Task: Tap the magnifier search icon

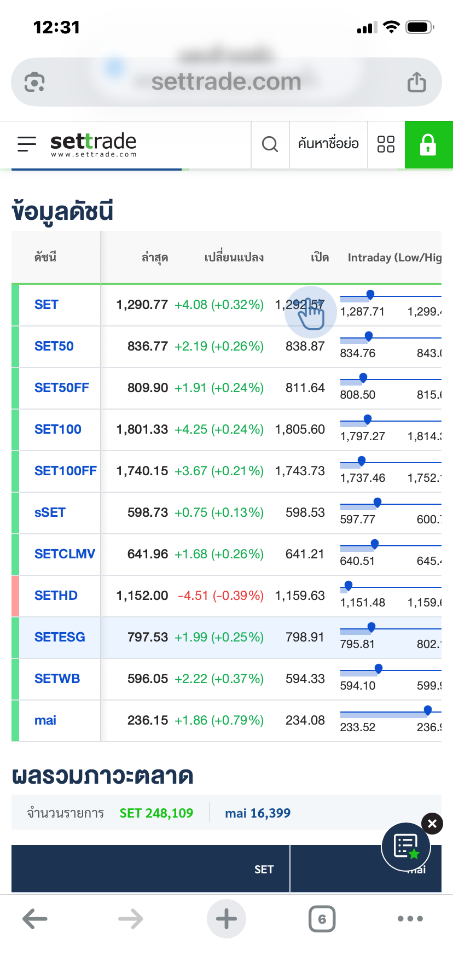Action: [270, 144]
